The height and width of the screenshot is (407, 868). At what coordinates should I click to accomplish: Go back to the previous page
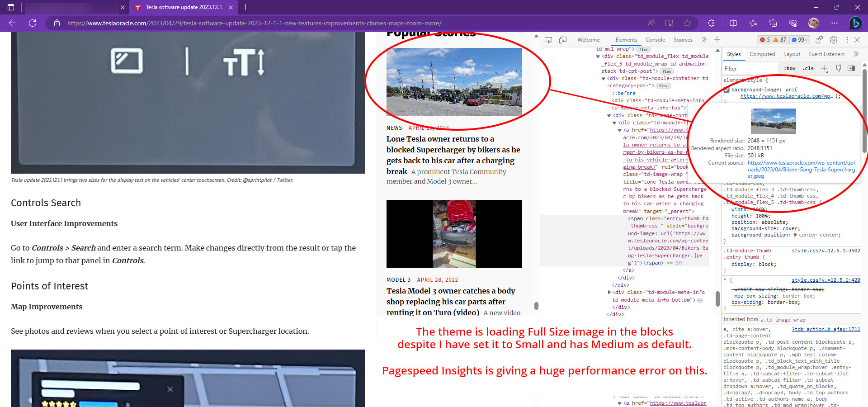(13, 23)
